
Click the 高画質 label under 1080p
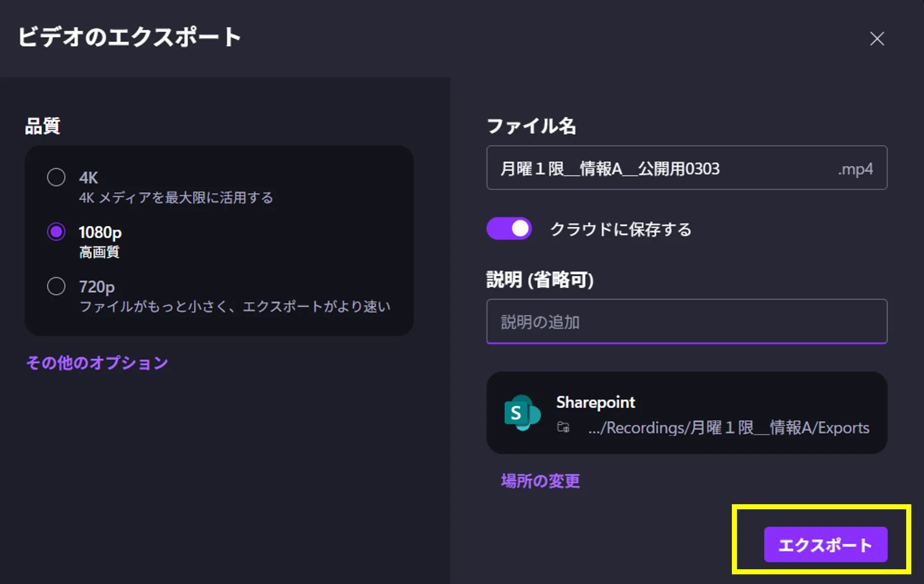pyautogui.click(x=100, y=252)
